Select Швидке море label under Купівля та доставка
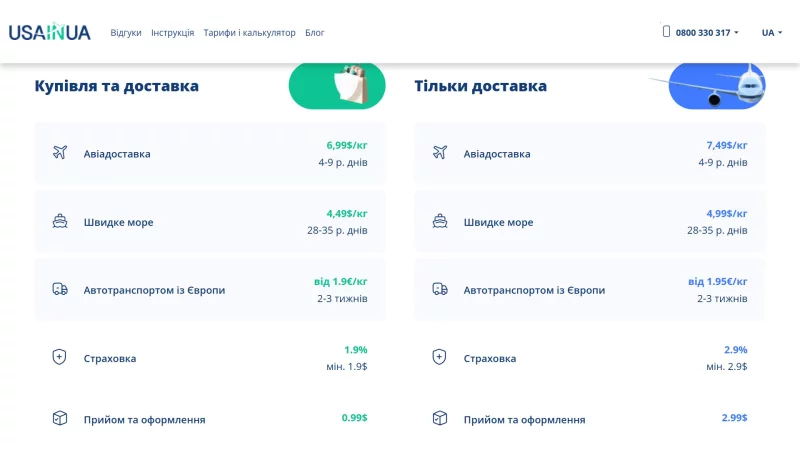The width and height of the screenshot is (800, 450). 118,222
